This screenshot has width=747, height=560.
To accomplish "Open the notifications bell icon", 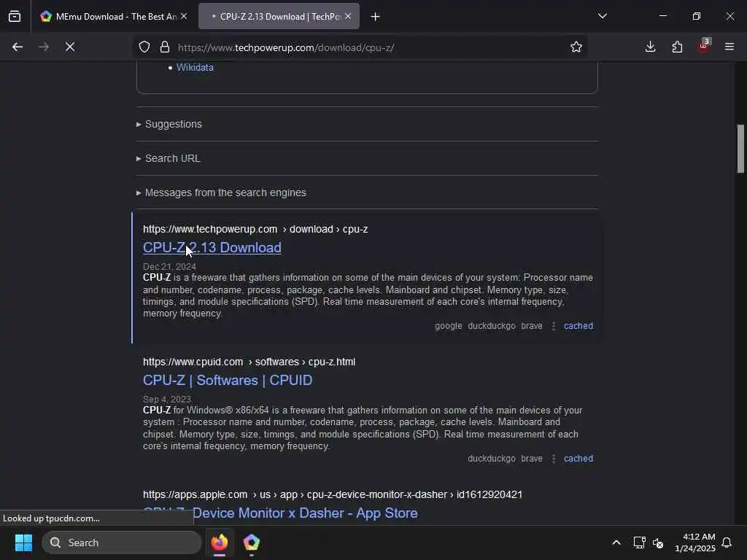I will point(727,542).
